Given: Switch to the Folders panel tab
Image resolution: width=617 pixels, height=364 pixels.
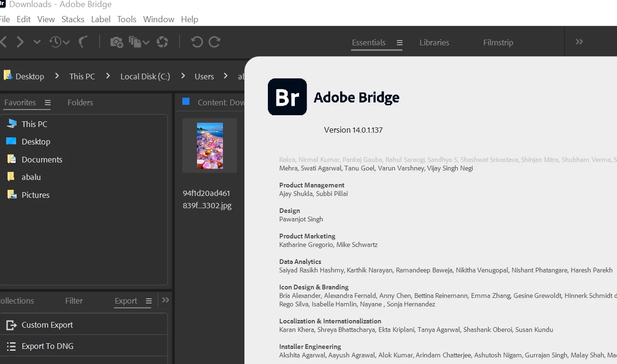Looking at the screenshot, I should 80,102.
